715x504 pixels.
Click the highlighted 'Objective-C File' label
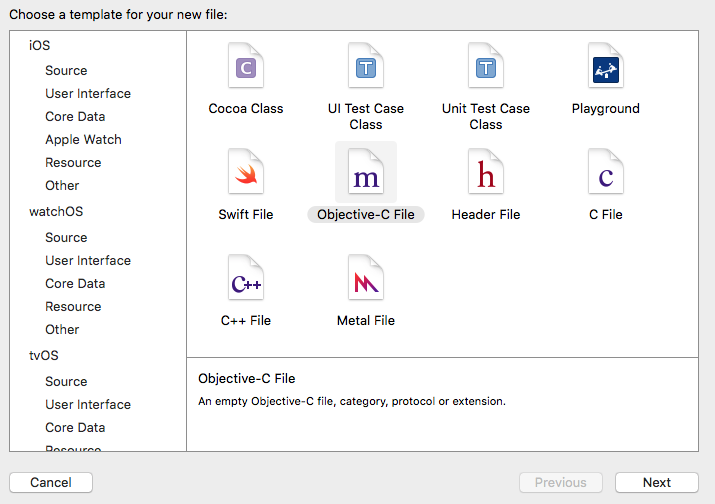366,214
